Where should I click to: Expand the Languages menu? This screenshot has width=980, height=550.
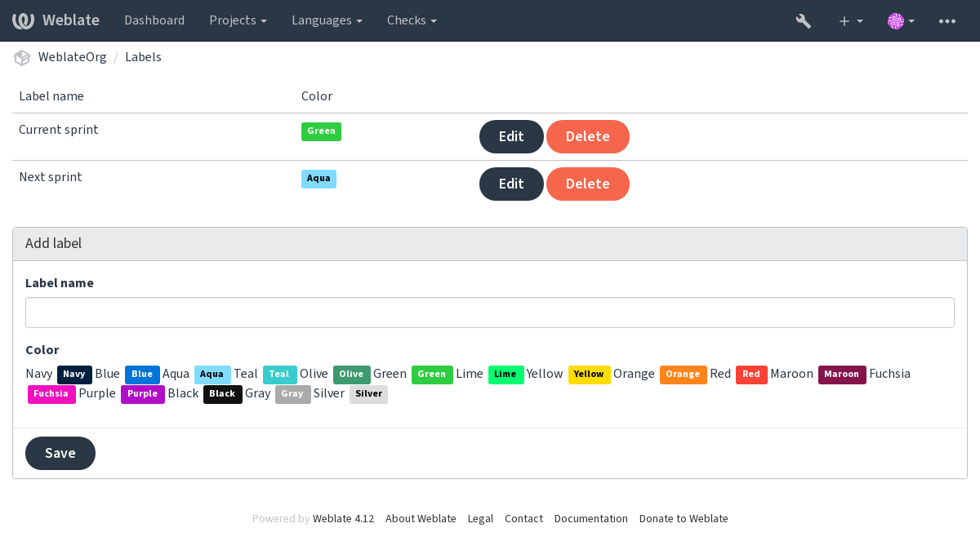[327, 20]
